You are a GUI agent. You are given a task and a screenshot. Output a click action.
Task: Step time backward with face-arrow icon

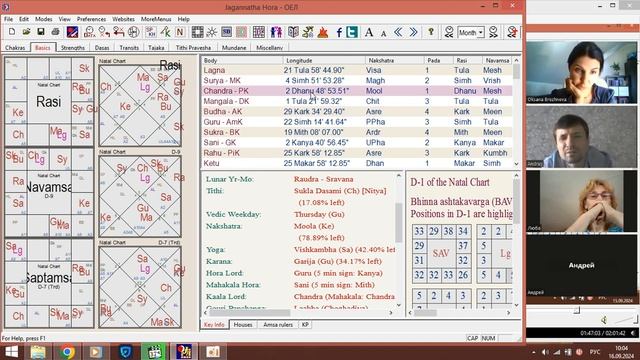click(449, 32)
